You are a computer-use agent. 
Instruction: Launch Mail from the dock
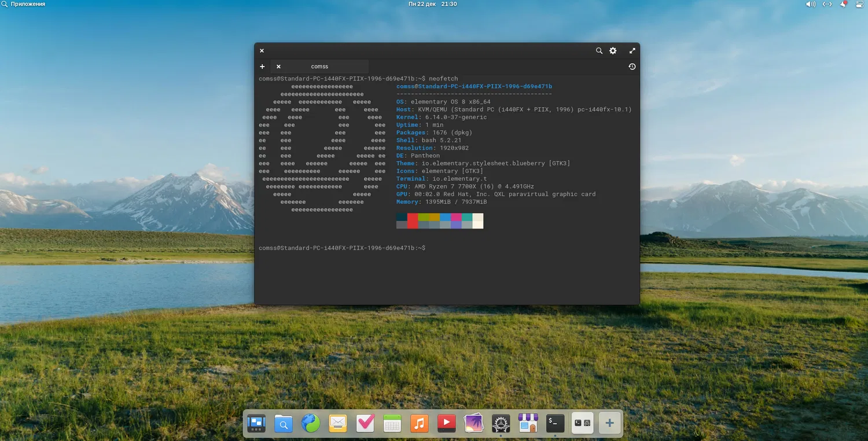coord(338,424)
